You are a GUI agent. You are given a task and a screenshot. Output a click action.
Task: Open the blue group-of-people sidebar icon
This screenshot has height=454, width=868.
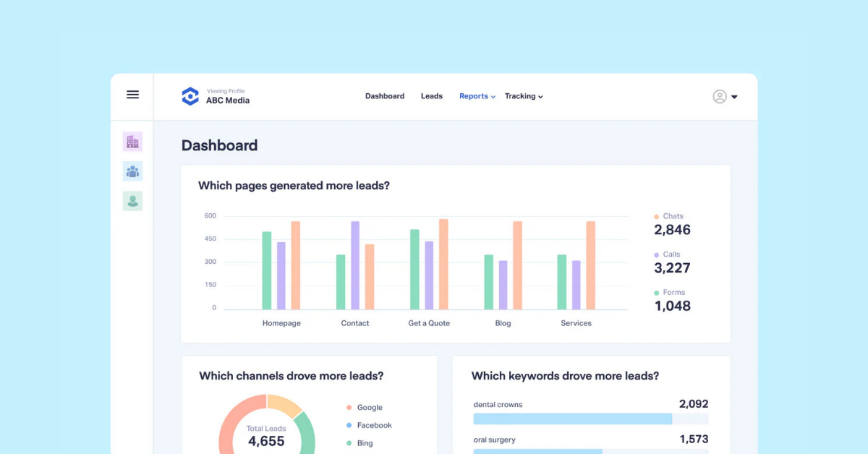(x=132, y=171)
